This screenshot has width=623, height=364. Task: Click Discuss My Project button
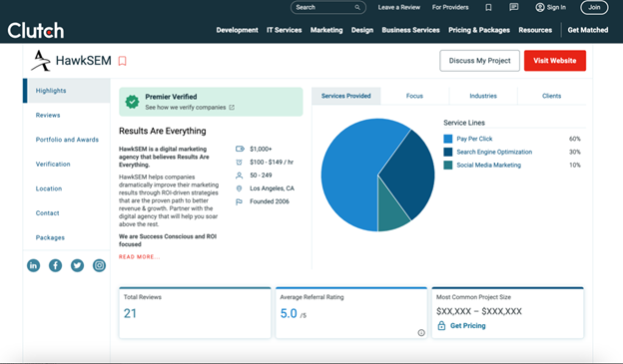479,61
